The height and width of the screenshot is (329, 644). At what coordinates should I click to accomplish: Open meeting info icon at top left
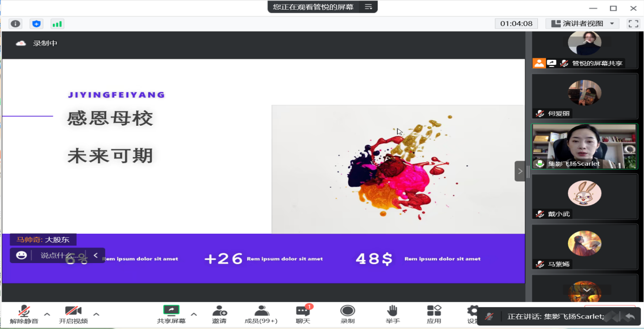coord(16,24)
